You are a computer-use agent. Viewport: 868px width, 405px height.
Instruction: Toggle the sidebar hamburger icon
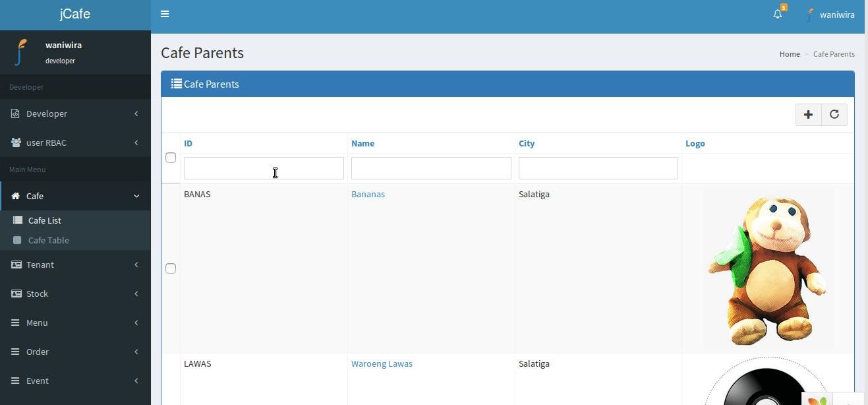[x=165, y=14]
